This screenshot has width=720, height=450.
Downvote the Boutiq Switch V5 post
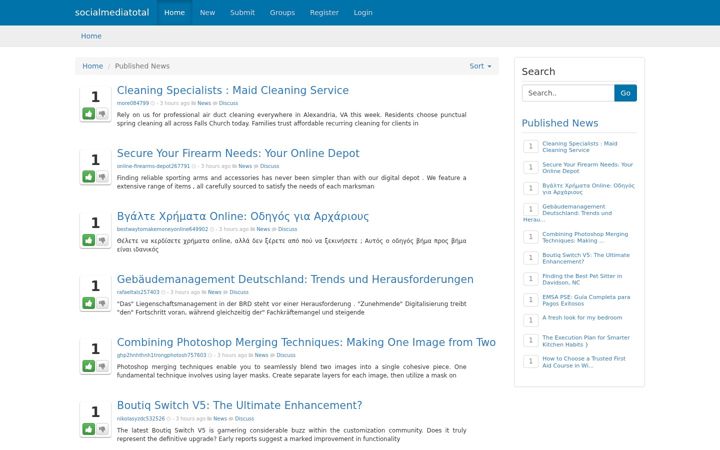coord(102,429)
